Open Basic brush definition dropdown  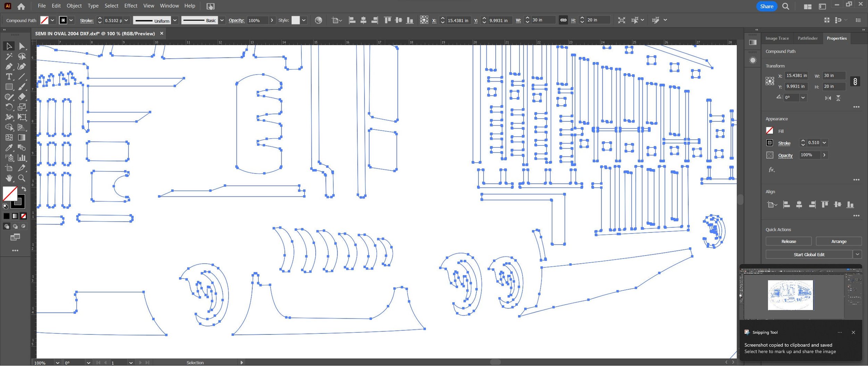tap(222, 20)
